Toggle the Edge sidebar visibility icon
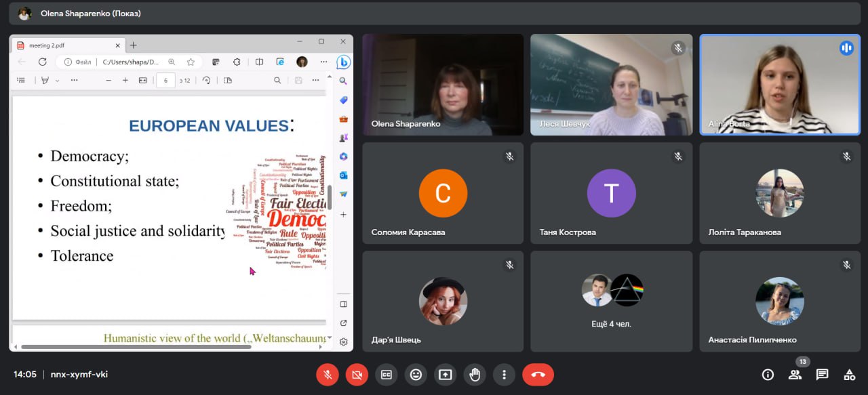The image size is (868, 395). (343, 304)
